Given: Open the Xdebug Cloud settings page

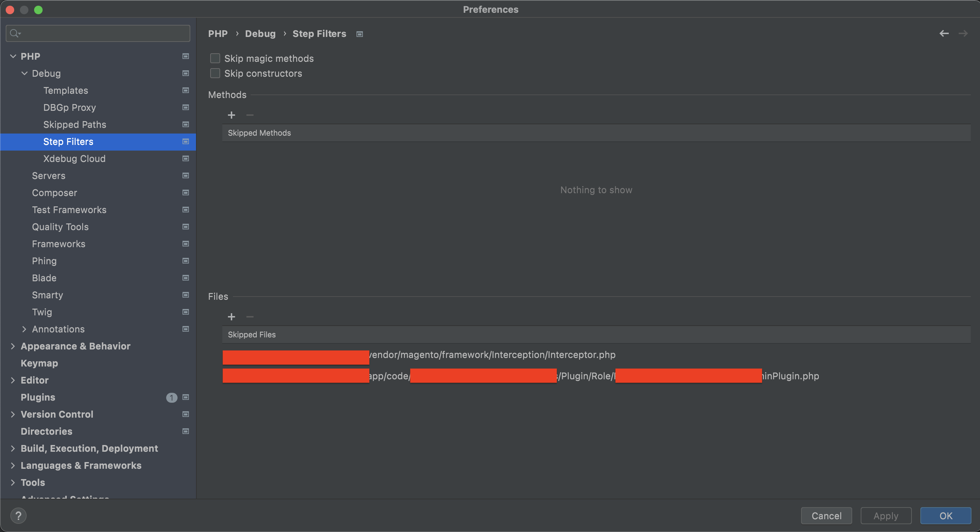Looking at the screenshot, I should (74, 158).
